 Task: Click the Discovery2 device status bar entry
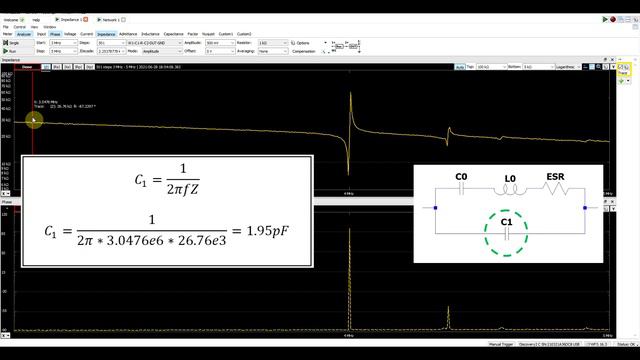(549, 344)
